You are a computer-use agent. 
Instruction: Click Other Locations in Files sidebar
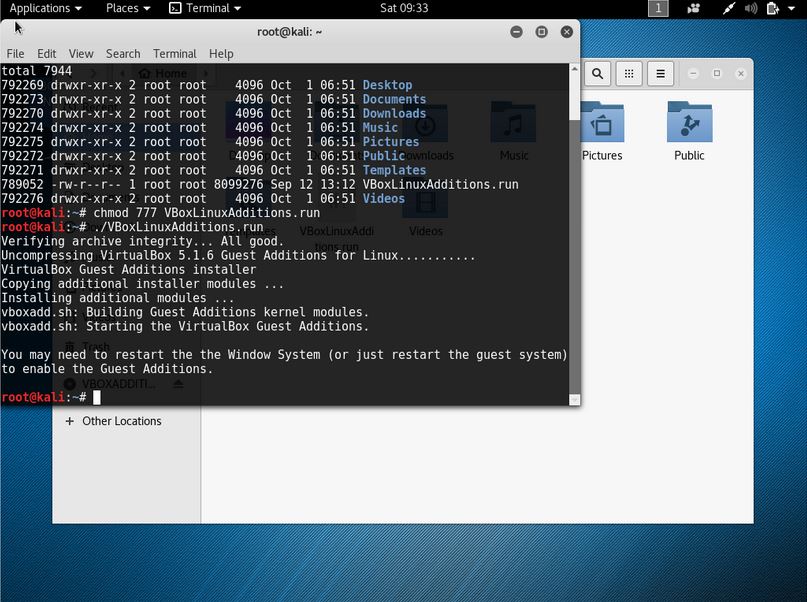point(121,421)
